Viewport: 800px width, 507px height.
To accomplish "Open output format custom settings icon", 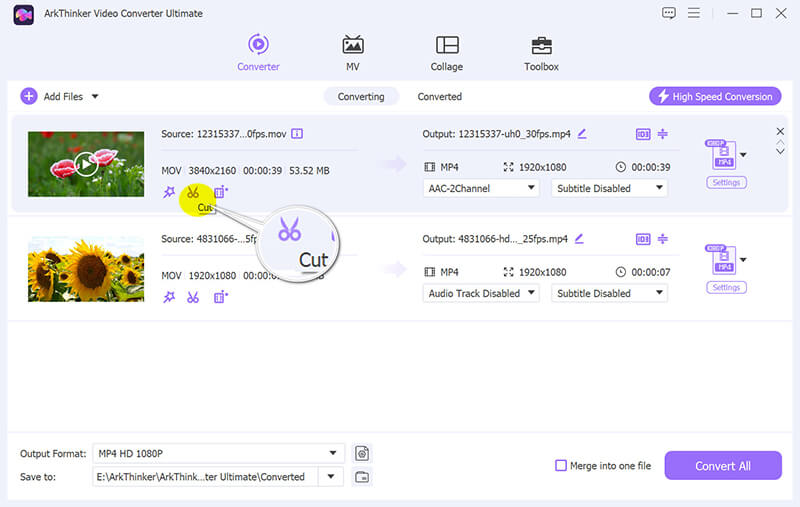I will [362, 453].
